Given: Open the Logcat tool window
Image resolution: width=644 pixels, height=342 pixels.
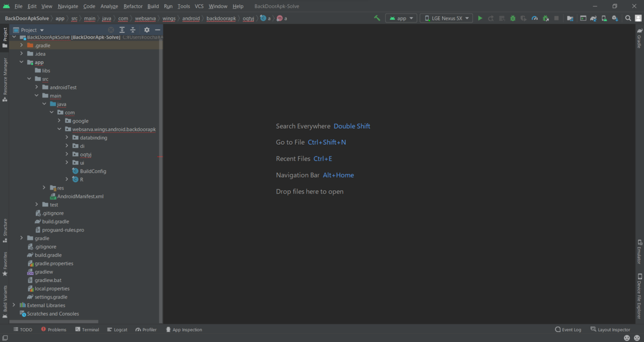Looking at the screenshot, I should tap(117, 330).
